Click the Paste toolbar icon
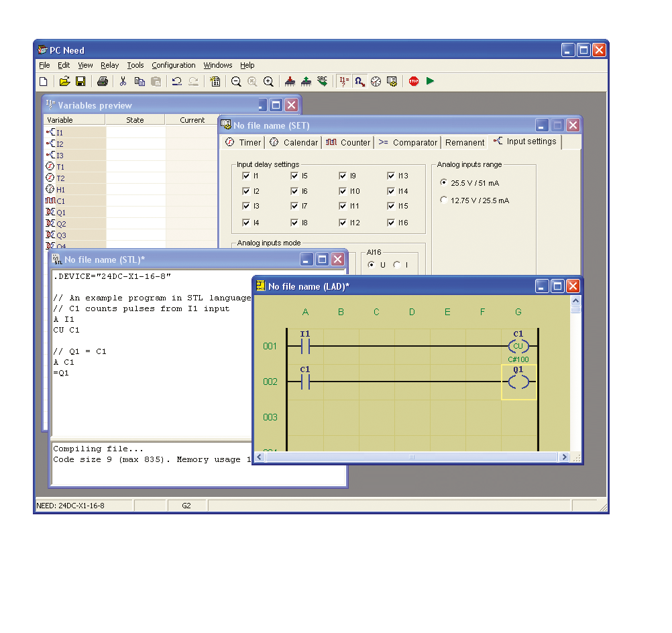 156,81
